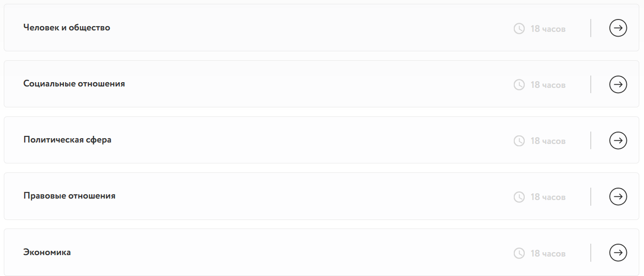Select the Экономика topic title

tap(47, 252)
